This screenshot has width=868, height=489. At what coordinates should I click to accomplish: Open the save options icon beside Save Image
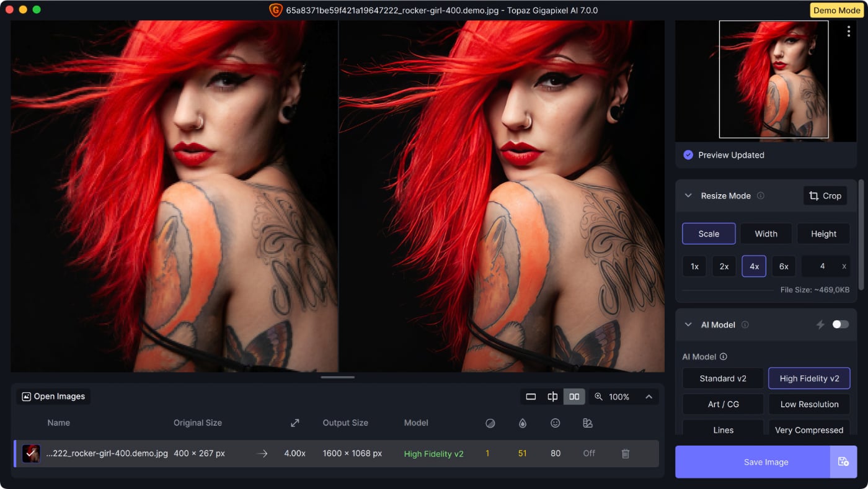[843, 462]
